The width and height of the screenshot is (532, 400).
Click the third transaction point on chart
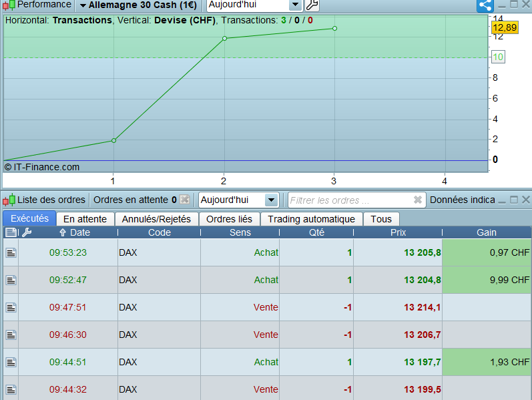pos(334,29)
